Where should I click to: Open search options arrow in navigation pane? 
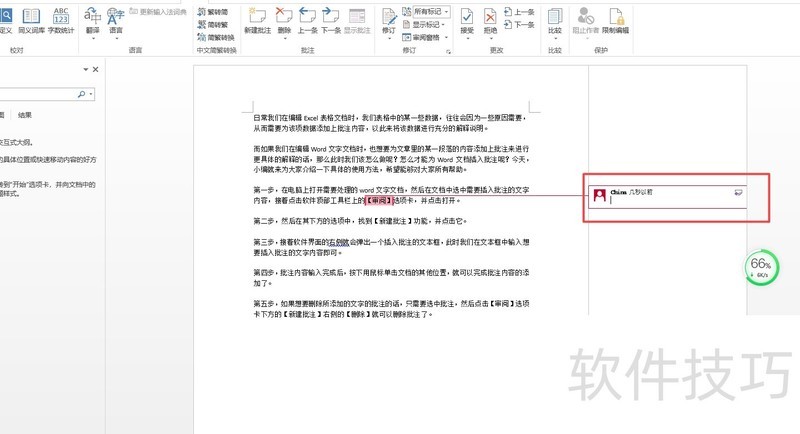91,94
